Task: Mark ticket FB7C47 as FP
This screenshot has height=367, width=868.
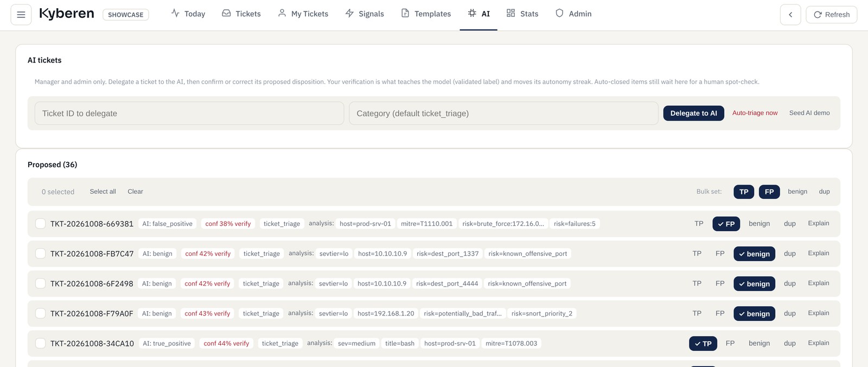Action: pos(720,254)
